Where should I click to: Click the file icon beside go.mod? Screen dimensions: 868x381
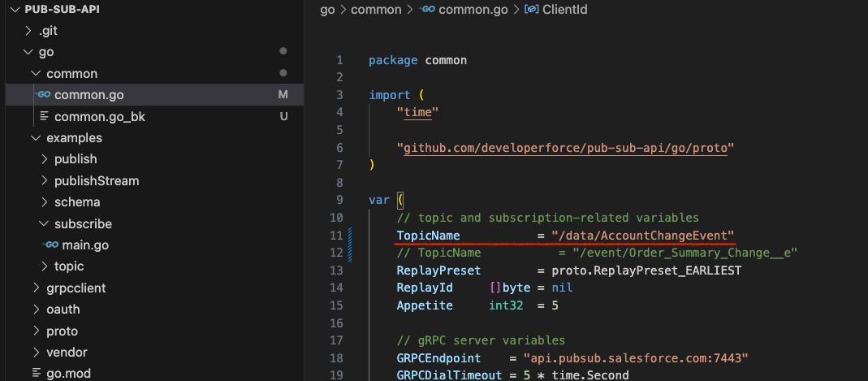coord(37,373)
